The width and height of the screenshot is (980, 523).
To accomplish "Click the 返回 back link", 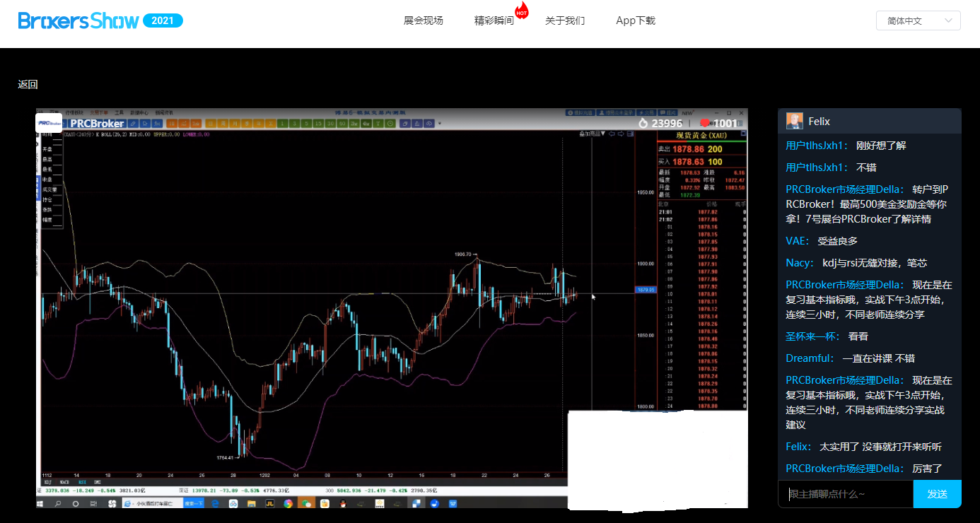I will click(28, 84).
